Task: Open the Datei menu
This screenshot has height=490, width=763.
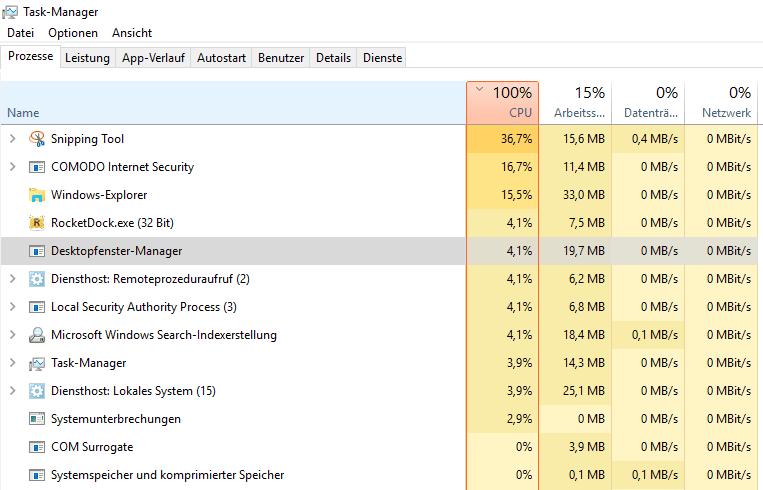Action: pos(20,33)
